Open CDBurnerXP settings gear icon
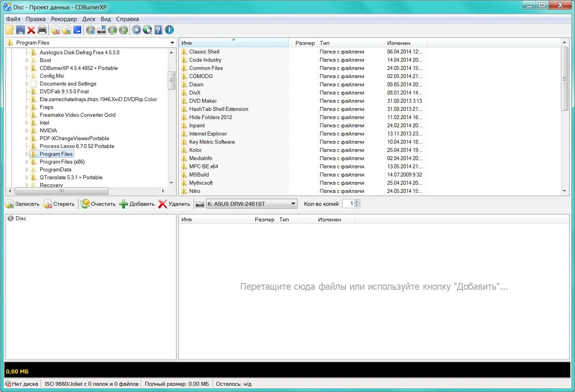 tap(136, 30)
